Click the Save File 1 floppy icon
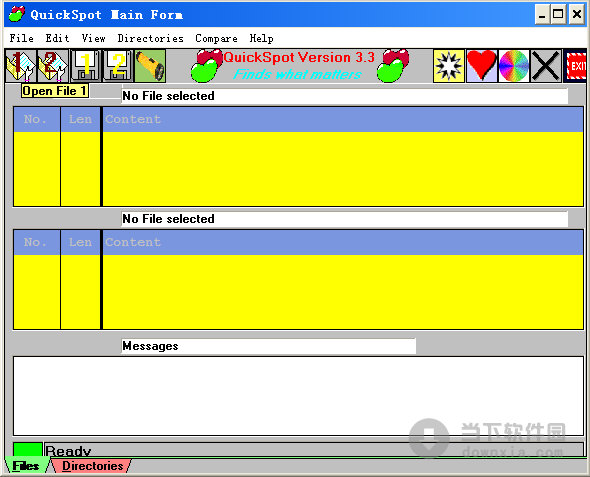Image resolution: width=590 pixels, height=477 pixels. click(85, 66)
